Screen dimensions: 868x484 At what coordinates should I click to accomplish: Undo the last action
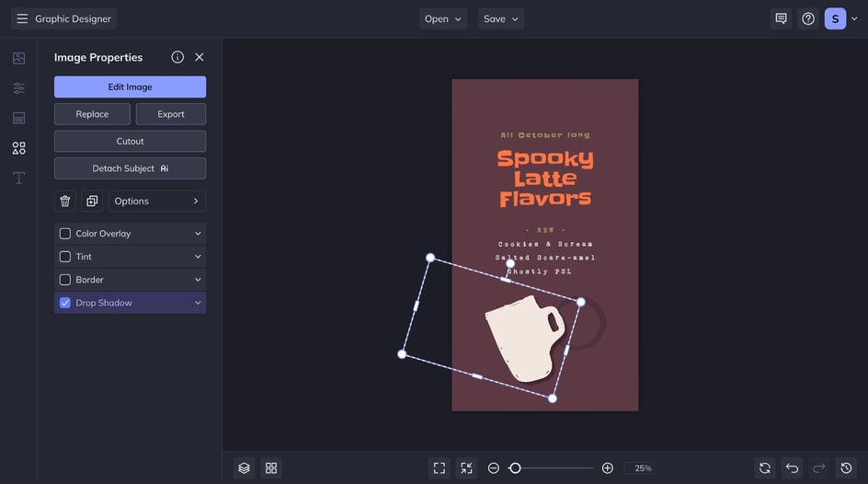(x=793, y=468)
